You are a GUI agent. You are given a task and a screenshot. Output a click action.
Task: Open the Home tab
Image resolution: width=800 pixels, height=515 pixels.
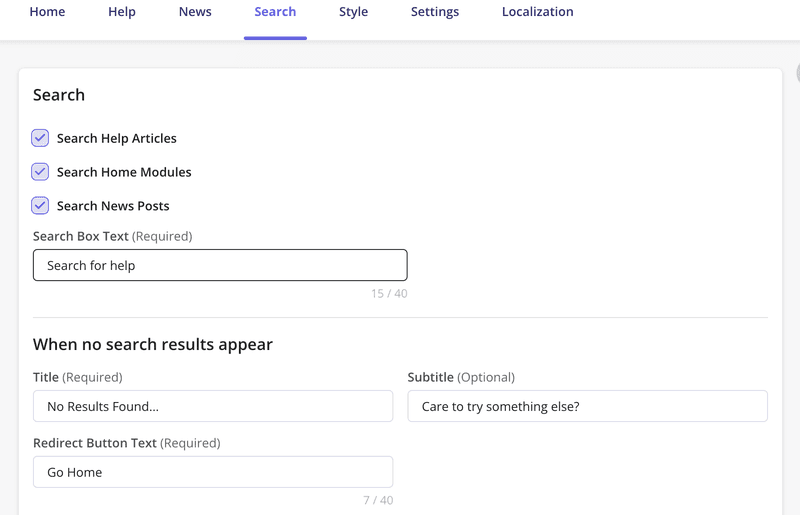(x=47, y=12)
